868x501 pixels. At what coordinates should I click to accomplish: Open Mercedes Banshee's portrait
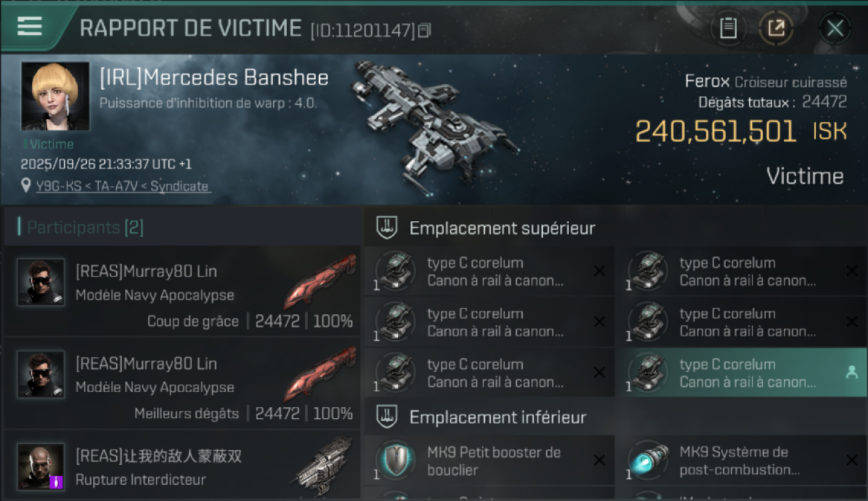(55, 96)
